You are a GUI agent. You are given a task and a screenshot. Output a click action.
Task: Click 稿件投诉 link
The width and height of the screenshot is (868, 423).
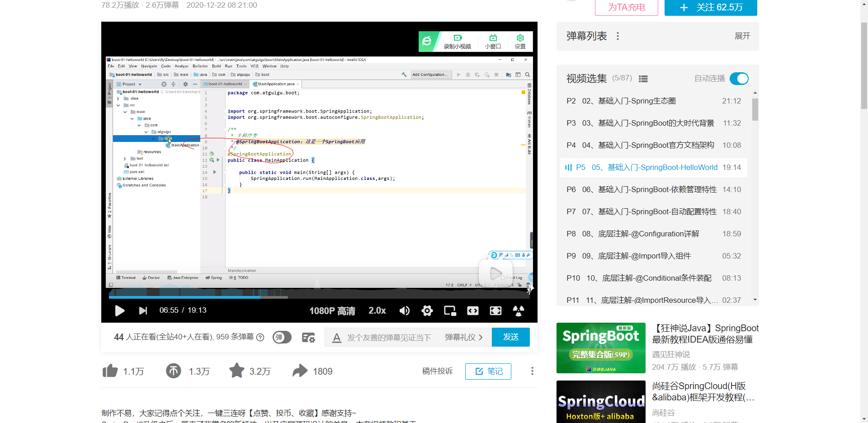[x=437, y=371]
